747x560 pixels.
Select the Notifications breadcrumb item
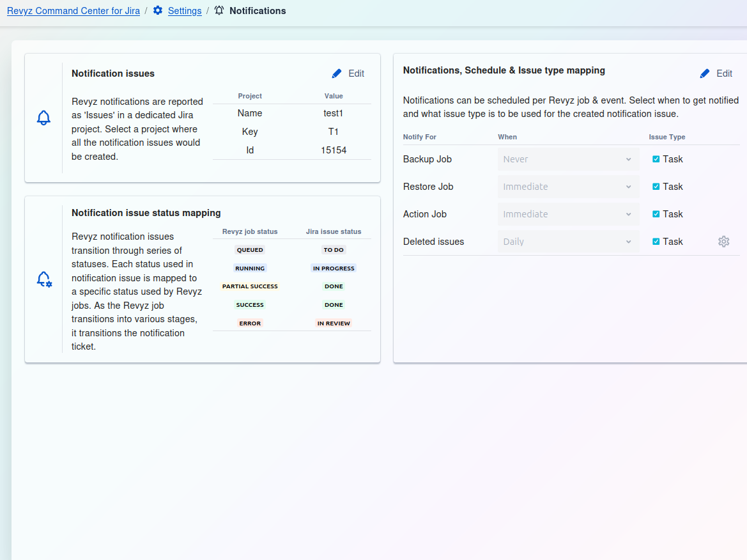click(258, 11)
